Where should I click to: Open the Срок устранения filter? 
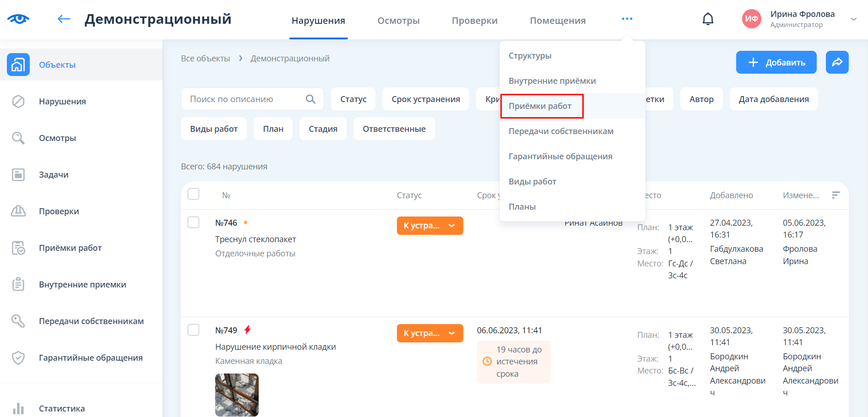point(425,99)
